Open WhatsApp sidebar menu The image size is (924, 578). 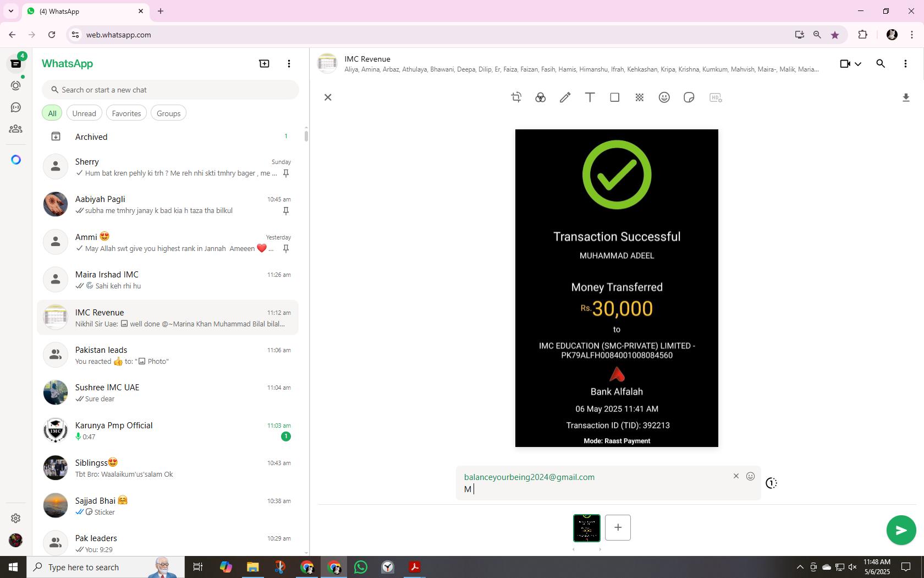pyautogui.click(x=289, y=64)
